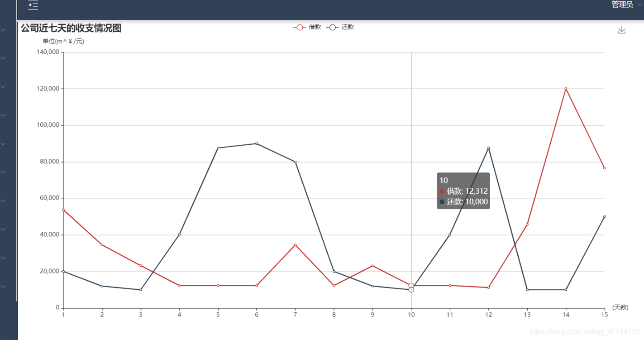Viewport: 644px width, 340px height.
Task: Click the highlighted 还款 marker at day 10
Action: [x=411, y=290]
